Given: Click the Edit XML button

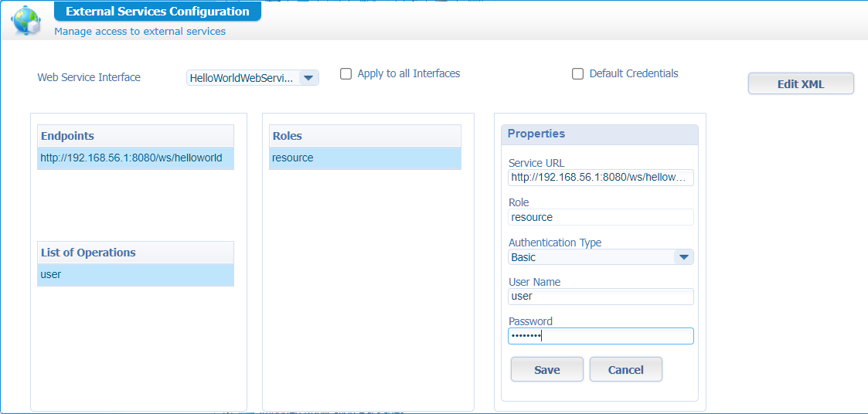Looking at the screenshot, I should [x=800, y=84].
